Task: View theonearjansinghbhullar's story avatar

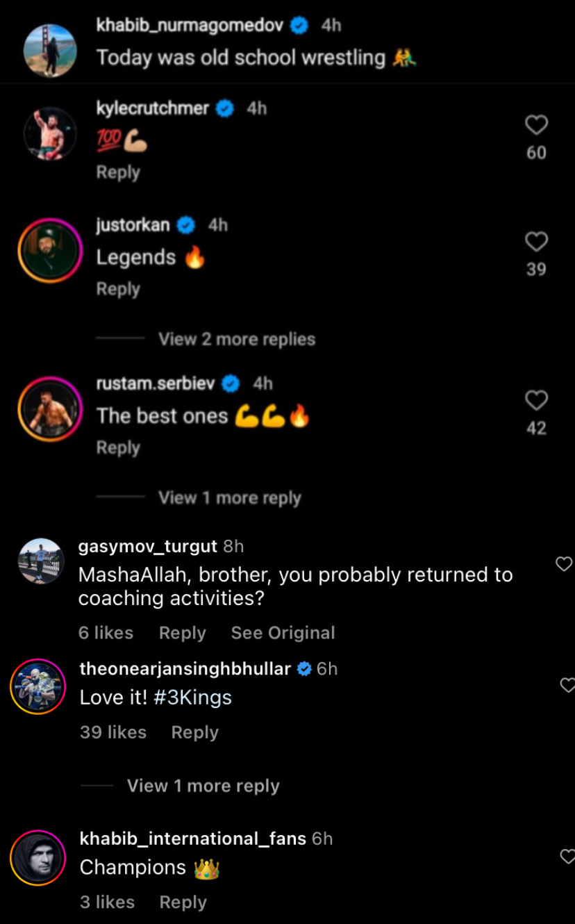Action: [37, 686]
